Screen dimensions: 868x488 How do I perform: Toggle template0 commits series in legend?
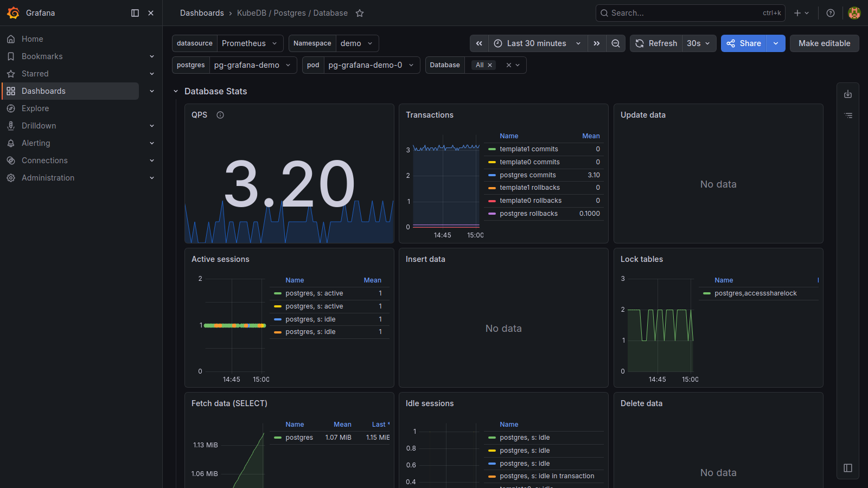529,162
